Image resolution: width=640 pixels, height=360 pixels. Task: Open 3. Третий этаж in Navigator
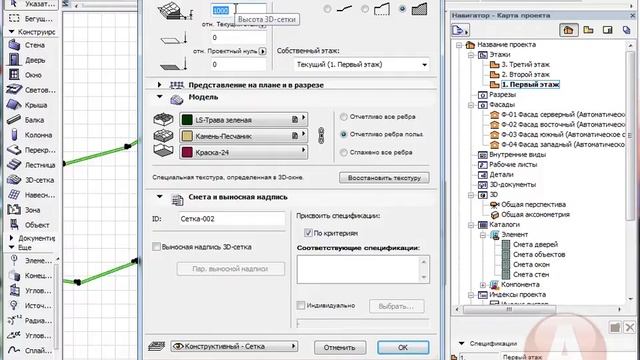tap(525, 64)
